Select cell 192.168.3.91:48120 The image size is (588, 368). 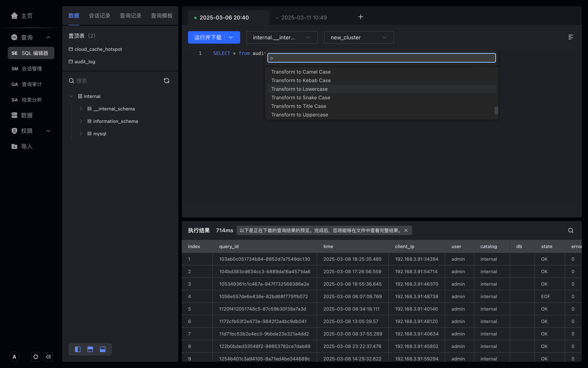pyautogui.click(x=416, y=321)
